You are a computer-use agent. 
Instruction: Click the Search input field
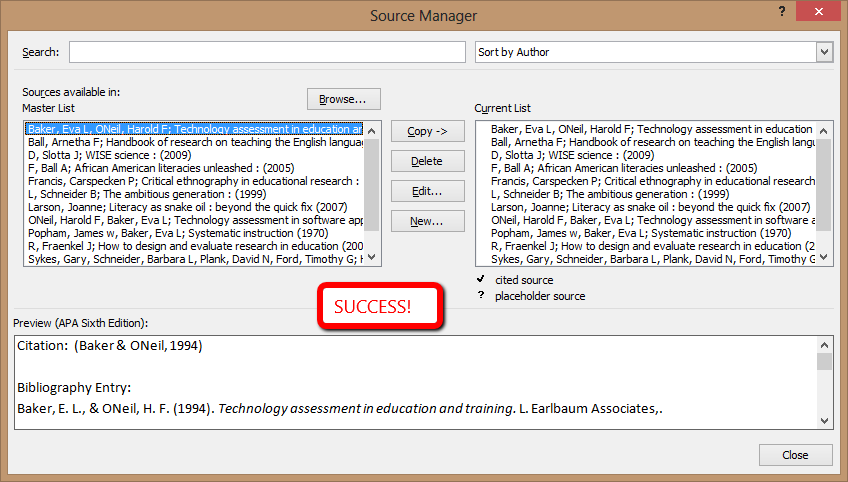point(267,52)
